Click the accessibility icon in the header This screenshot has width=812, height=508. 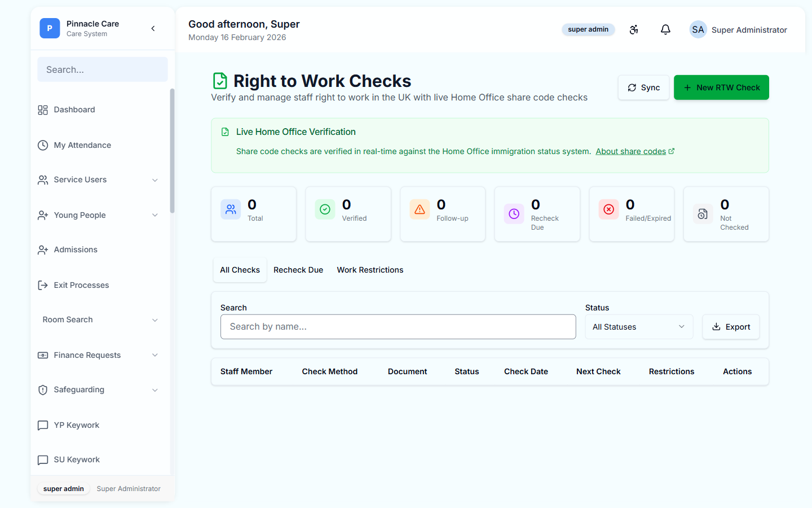coord(634,29)
